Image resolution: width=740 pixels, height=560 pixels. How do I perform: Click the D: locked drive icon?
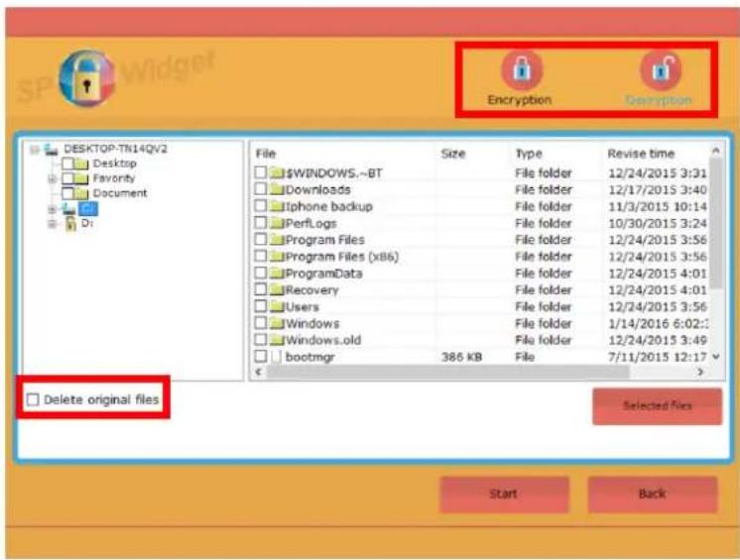(x=69, y=223)
